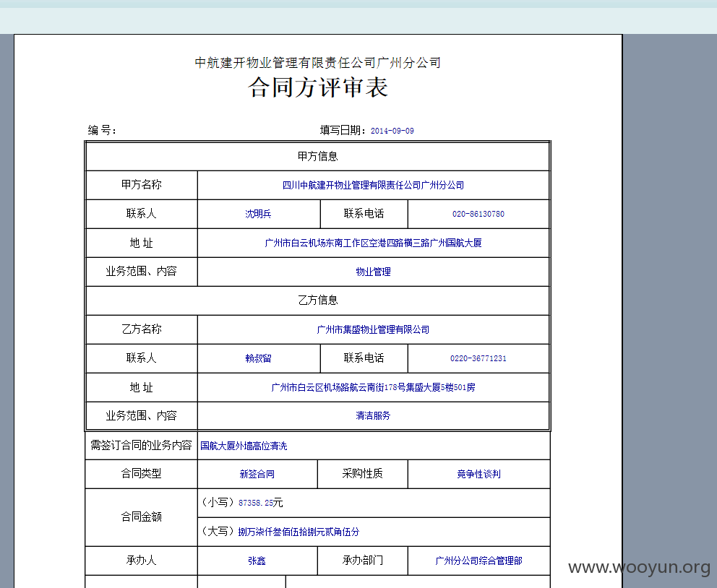The width and height of the screenshot is (717, 588).
Task: Select contract type value 新签合同
Action: click(x=257, y=475)
